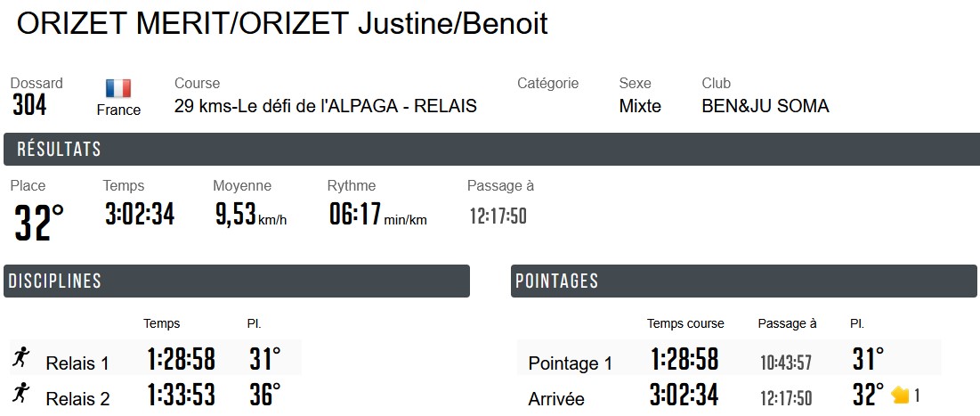Open the BEN&JU SOMA club link

coord(765,107)
